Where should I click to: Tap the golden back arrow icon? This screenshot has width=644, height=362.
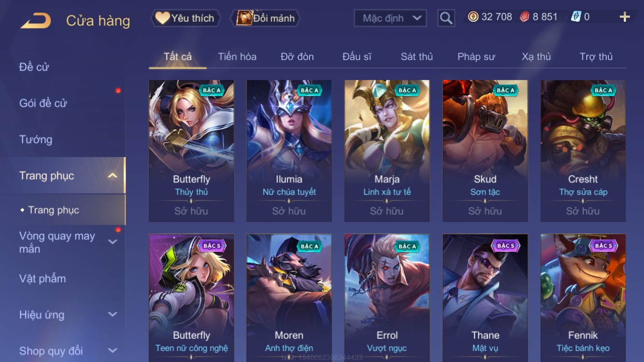(x=35, y=21)
